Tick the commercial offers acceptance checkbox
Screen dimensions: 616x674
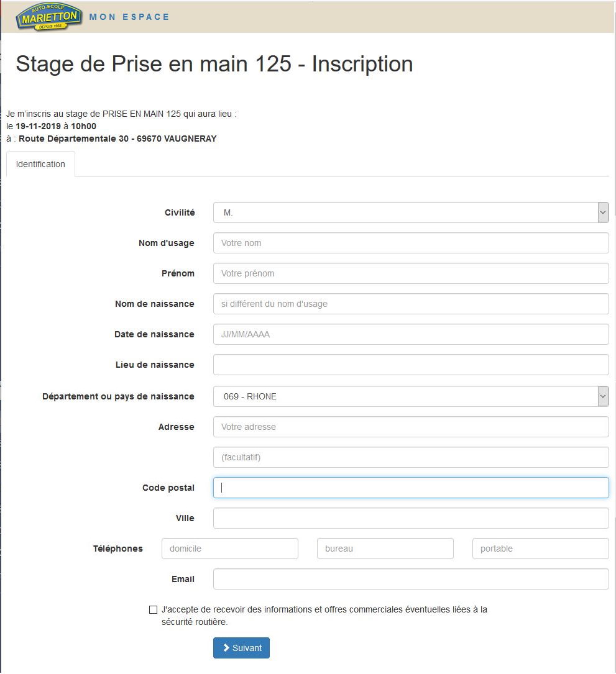pyautogui.click(x=154, y=609)
